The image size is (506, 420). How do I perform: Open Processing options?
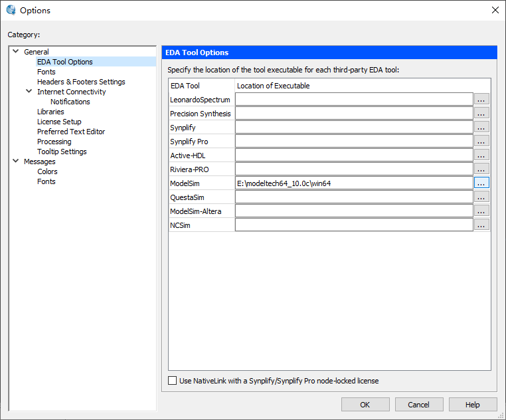click(54, 142)
